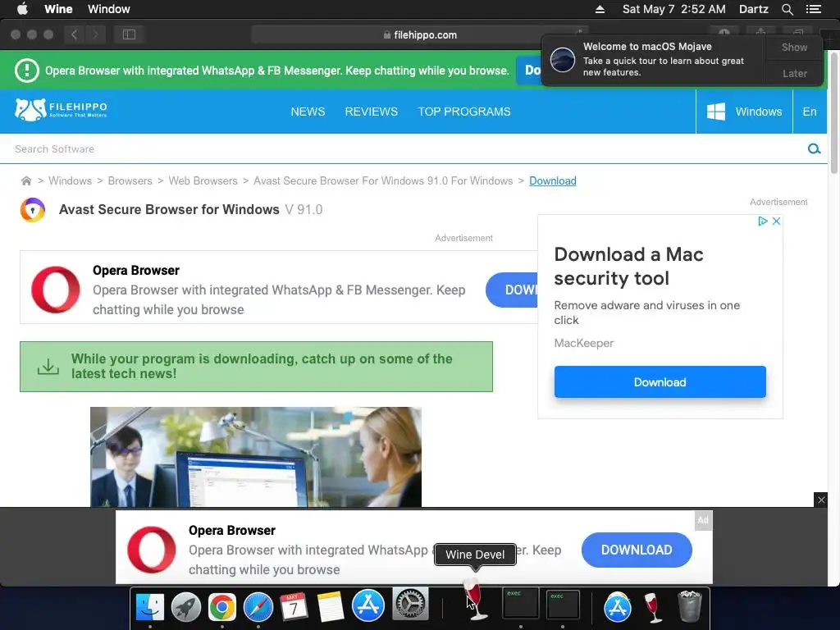Click Download breadcrumb link
This screenshot has width=840, height=630.
coord(553,180)
